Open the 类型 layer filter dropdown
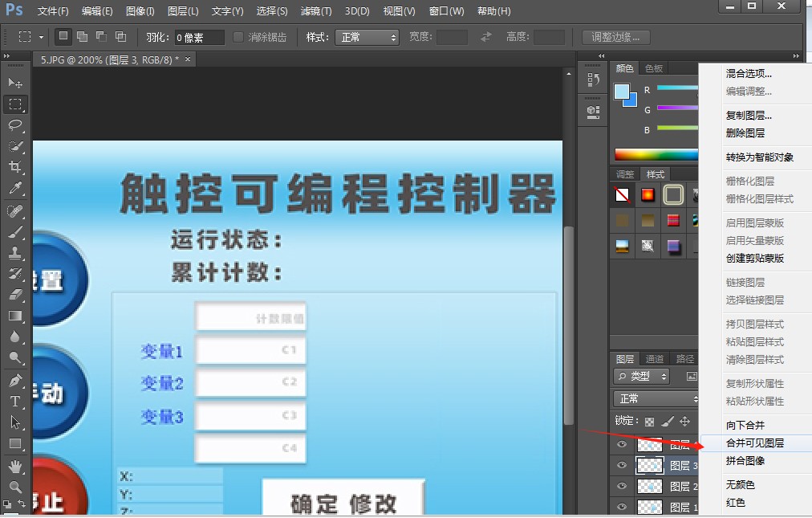This screenshot has width=812, height=518. tap(642, 377)
